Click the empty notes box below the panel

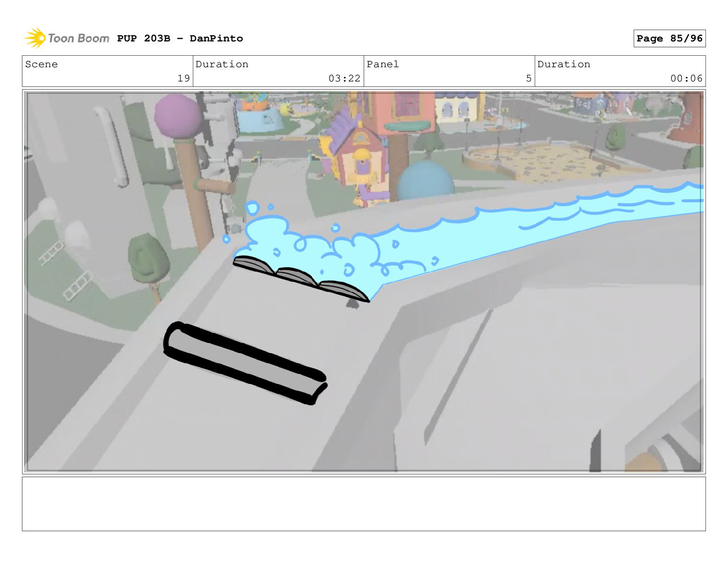coord(364,504)
